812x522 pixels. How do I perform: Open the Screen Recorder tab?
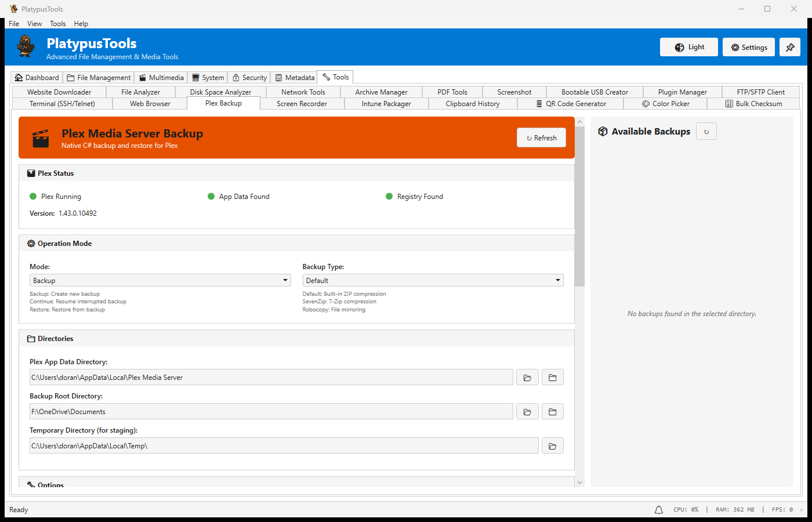302,104
